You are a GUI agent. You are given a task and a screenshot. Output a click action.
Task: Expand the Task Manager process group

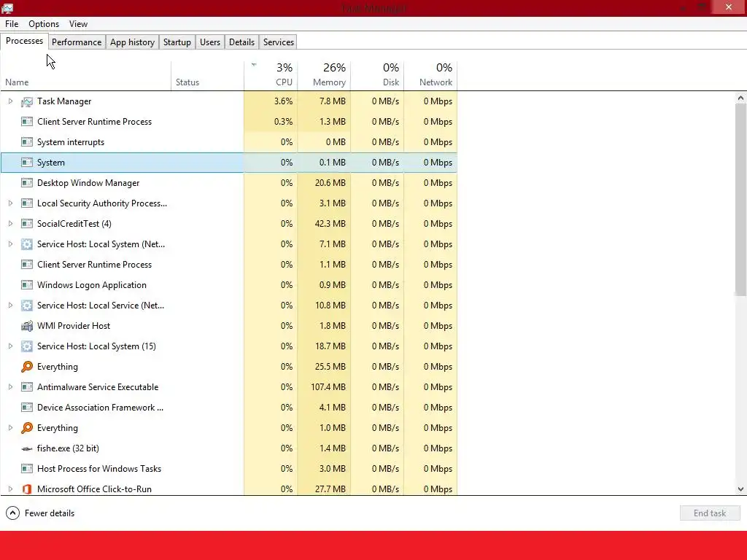[10, 101]
